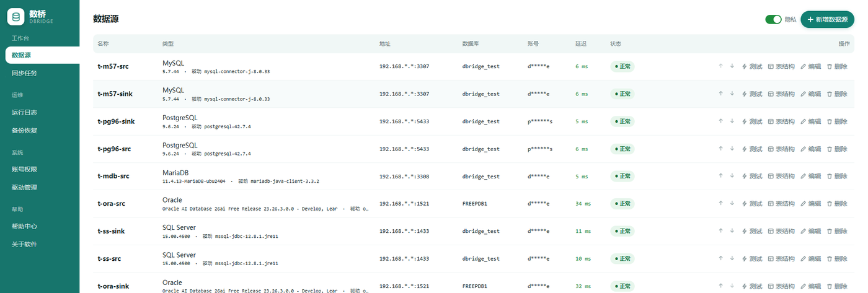The image size is (868, 293).
Task: Test the t-ss-src connection (测试)
Action: coord(752,258)
